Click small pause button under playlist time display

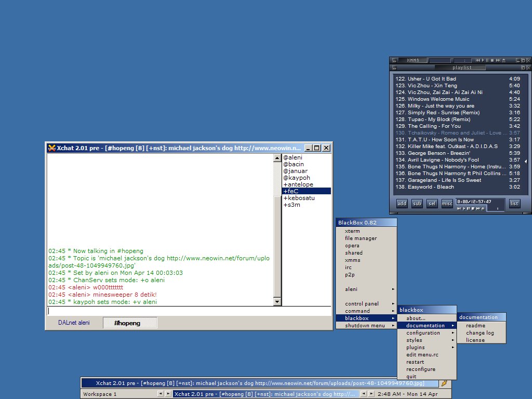(469, 209)
